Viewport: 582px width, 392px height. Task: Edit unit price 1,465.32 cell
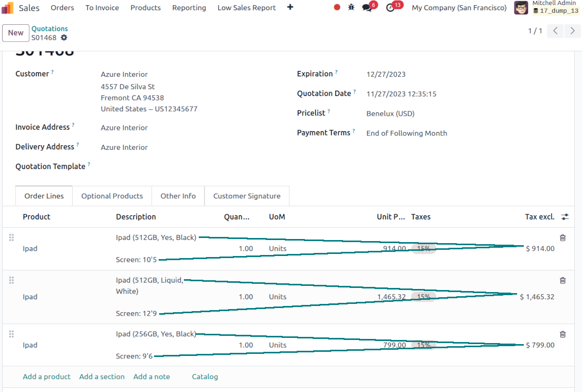pos(391,297)
